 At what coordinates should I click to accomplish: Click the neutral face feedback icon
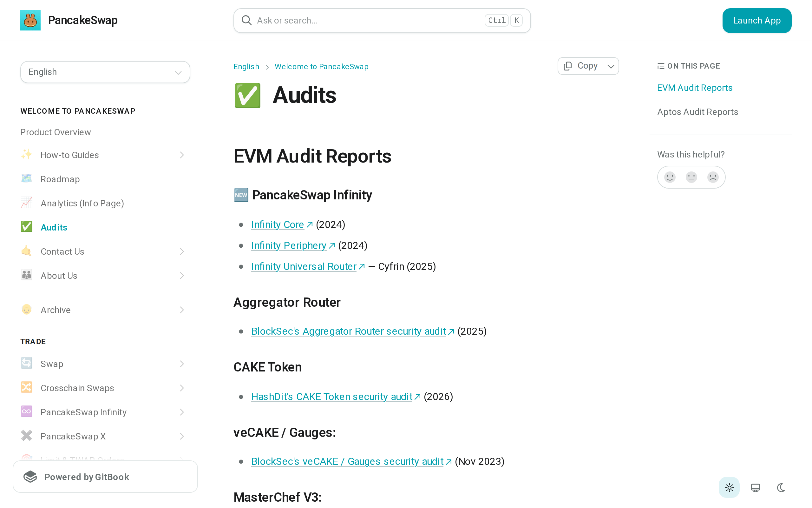pyautogui.click(x=691, y=177)
